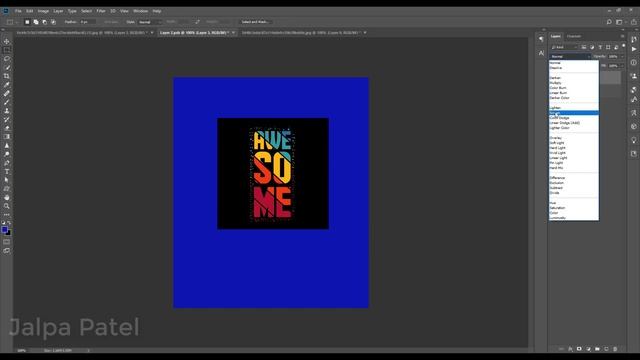The image size is (640, 360).
Task: Toggle smart object filter in Layers panel
Action: tap(616, 47)
